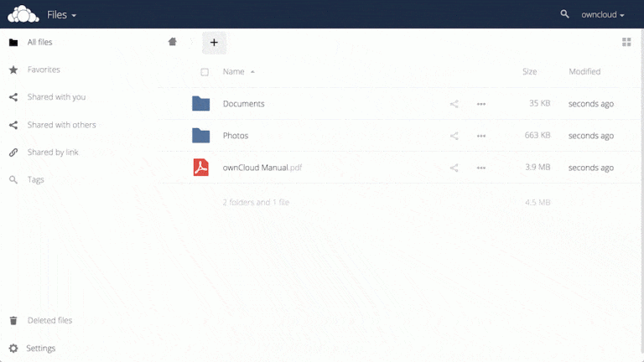Open Deleted files in sidebar
644x362 pixels.
[x=49, y=320]
